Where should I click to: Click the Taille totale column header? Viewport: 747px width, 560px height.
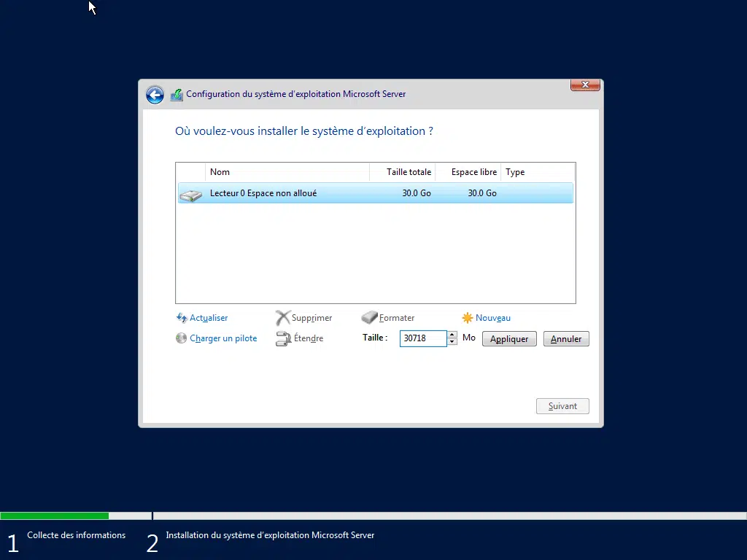tap(403, 172)
